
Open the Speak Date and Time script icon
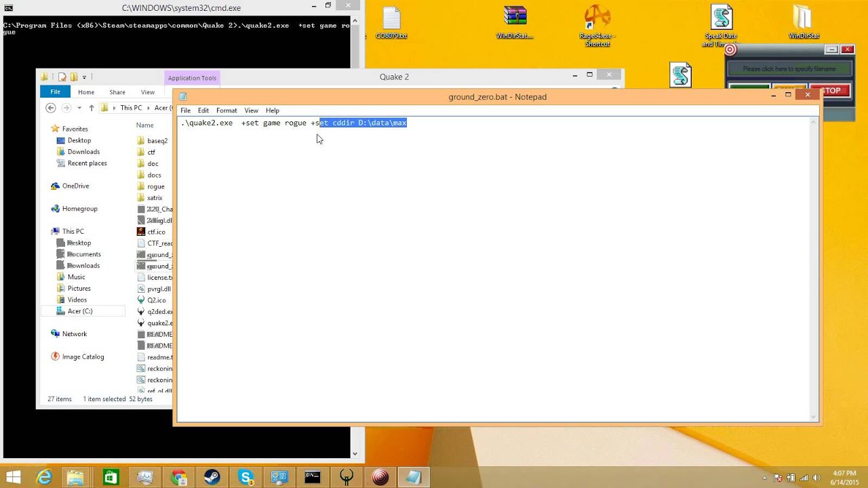(721, 26)
